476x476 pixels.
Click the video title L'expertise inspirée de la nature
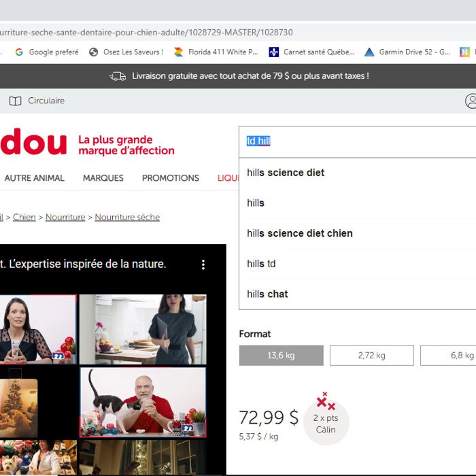[83, 264]
